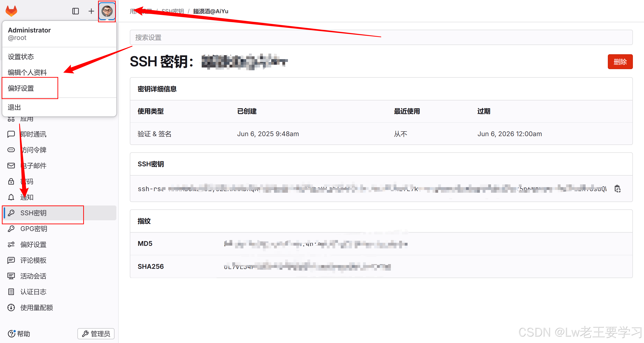Select 设置状态 in user menu
Screen dimensions: 644x343
(x=21, y=57)
